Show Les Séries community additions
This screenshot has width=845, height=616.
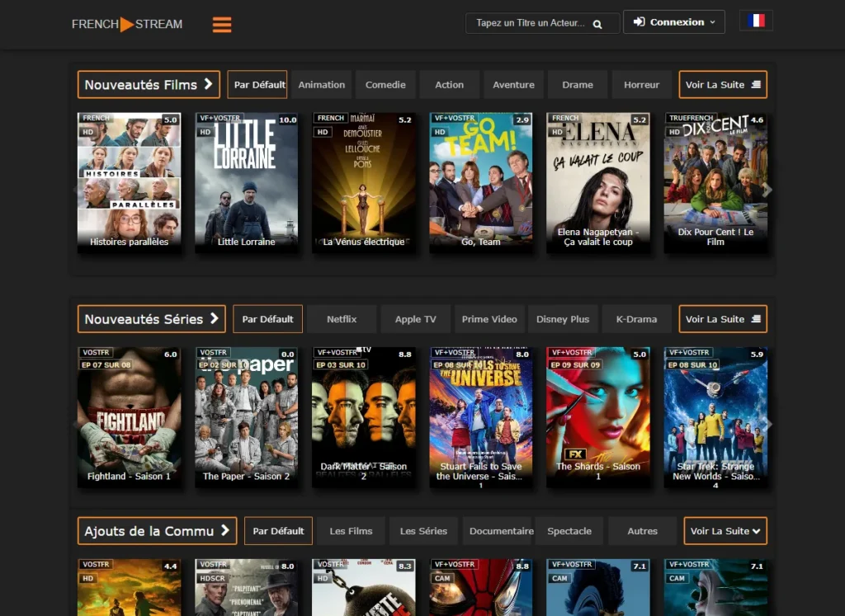423,531
